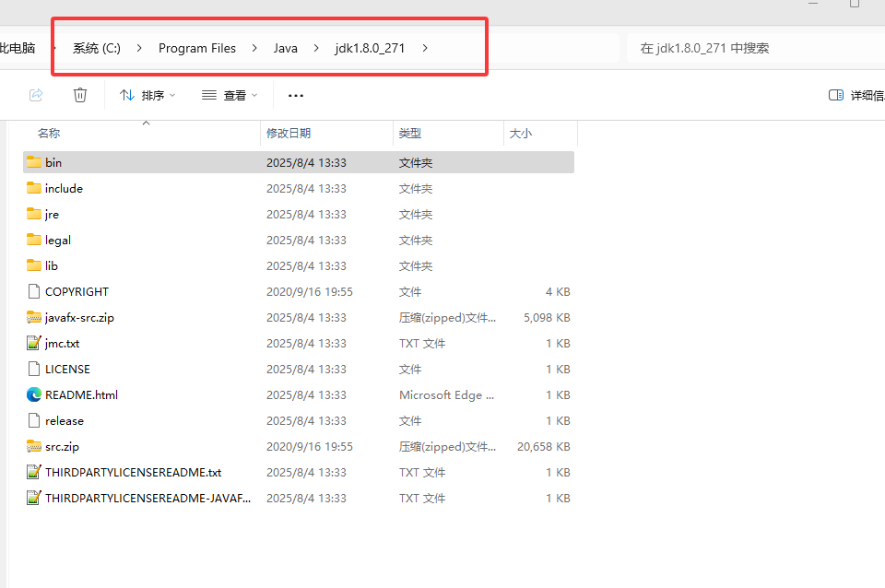The image size is (885, 588).
Task: Select the lib folder icon
Action: click(34, 265)
